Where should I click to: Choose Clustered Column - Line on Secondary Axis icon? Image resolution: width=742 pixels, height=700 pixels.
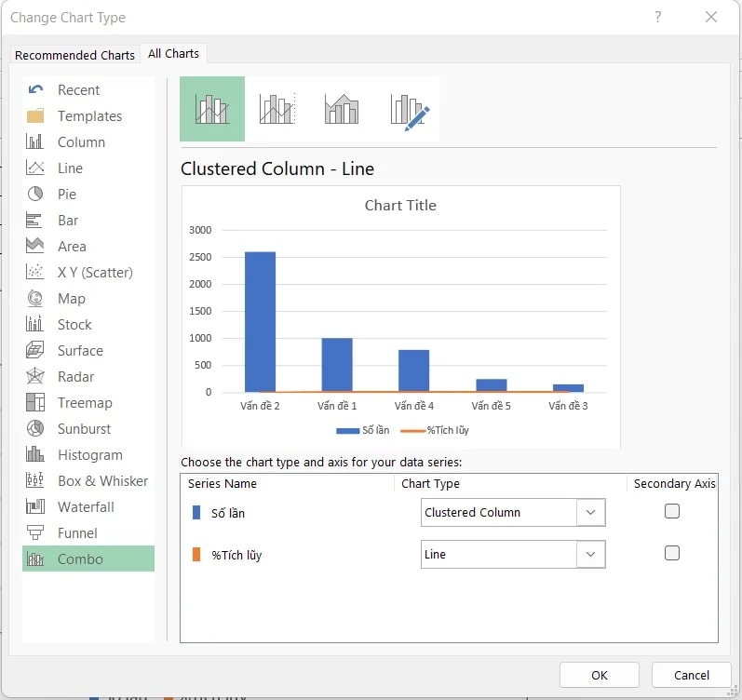point(277,109)
